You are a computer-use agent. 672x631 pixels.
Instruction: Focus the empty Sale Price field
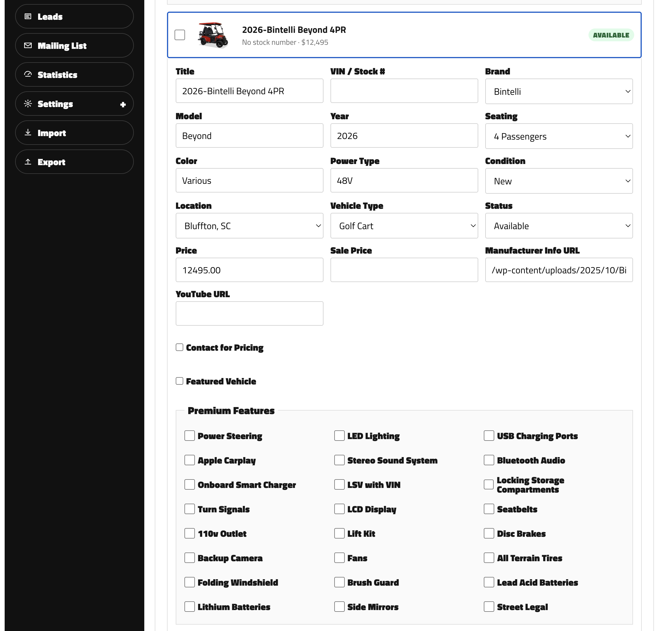coord(404,270)
